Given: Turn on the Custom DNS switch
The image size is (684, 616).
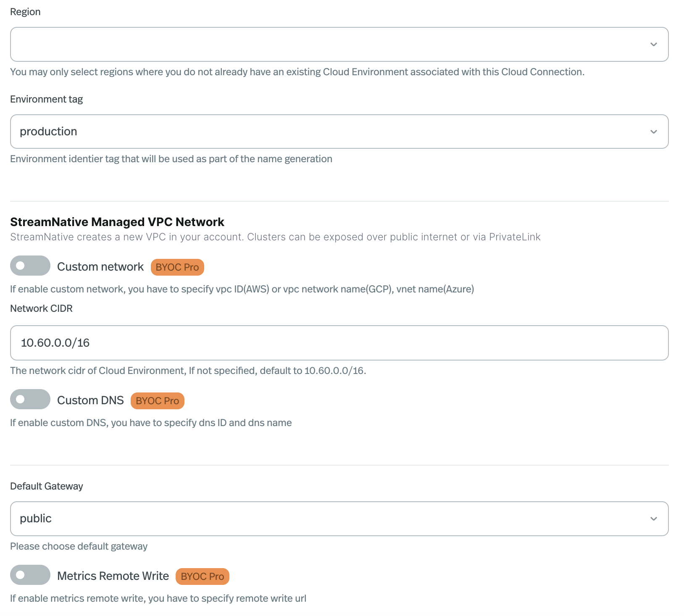Looking at the screenshot, I should [x=30, y=399].
